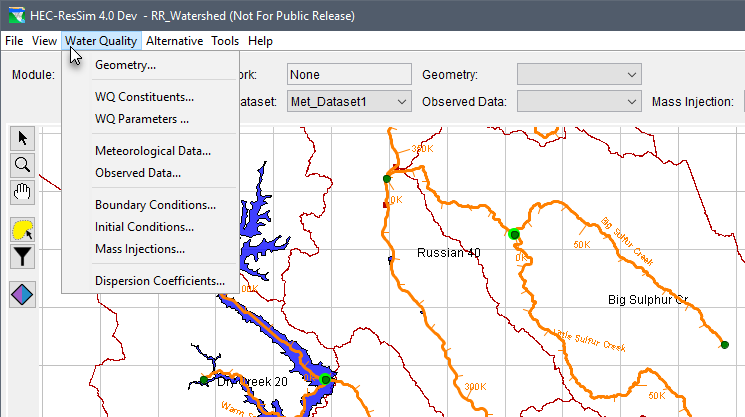
Task: Open the Alternative menu
Action: coord(174,41)
